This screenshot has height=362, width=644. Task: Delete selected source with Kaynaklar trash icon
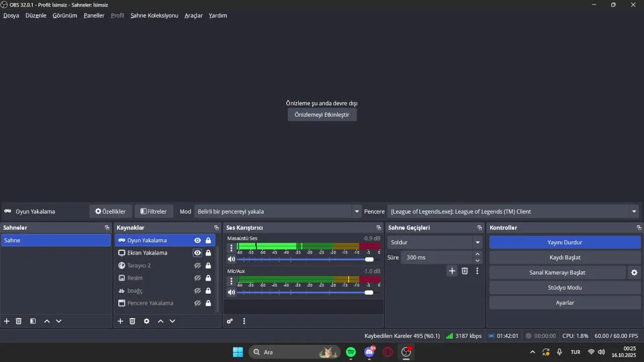pos(132,321)
